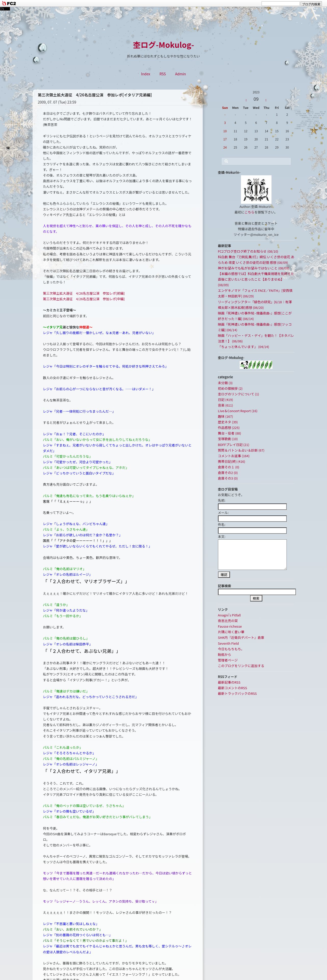Open the Admin navigation link

[x=181, y=74]
